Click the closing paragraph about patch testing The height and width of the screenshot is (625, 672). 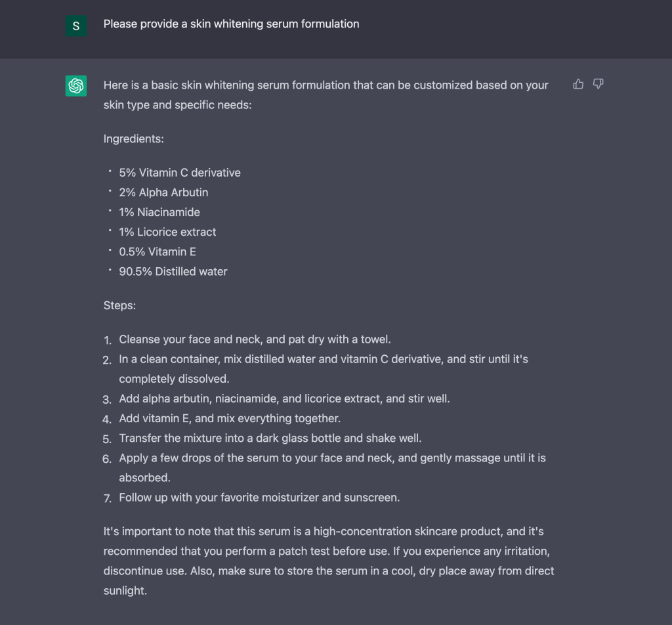click(x=328, y=561)
